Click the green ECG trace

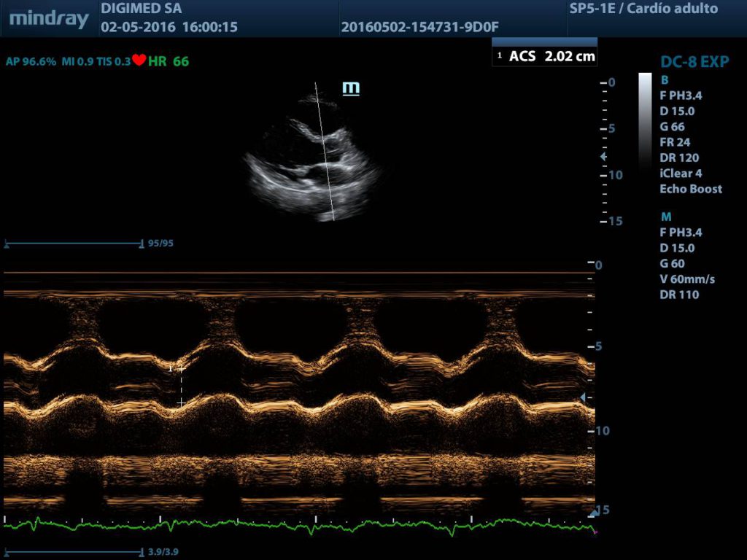[x=292, y=524]
